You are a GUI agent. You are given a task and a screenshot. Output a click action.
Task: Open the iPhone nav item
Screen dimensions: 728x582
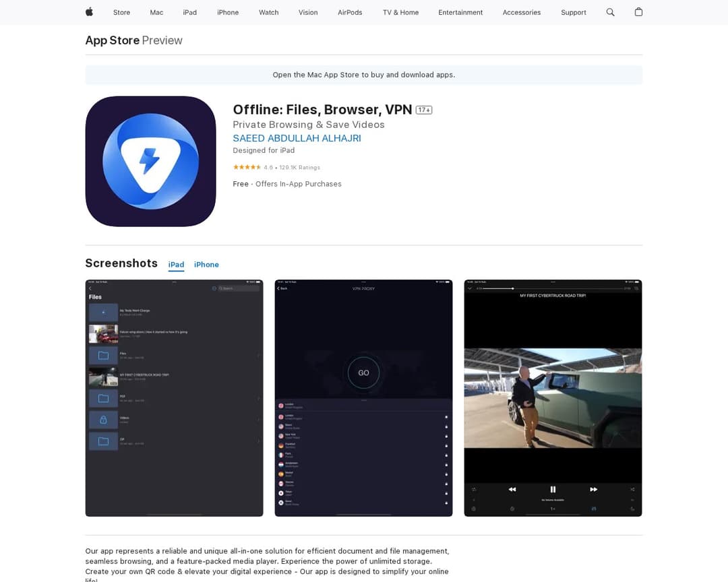(228, 13)
